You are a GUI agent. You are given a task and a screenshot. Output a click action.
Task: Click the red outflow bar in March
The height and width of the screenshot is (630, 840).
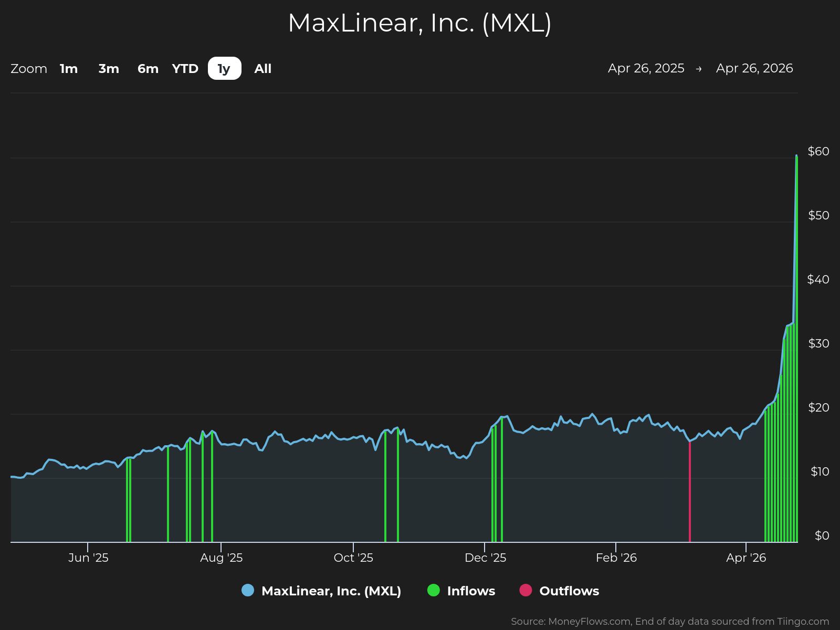click(x=689, y=493)
